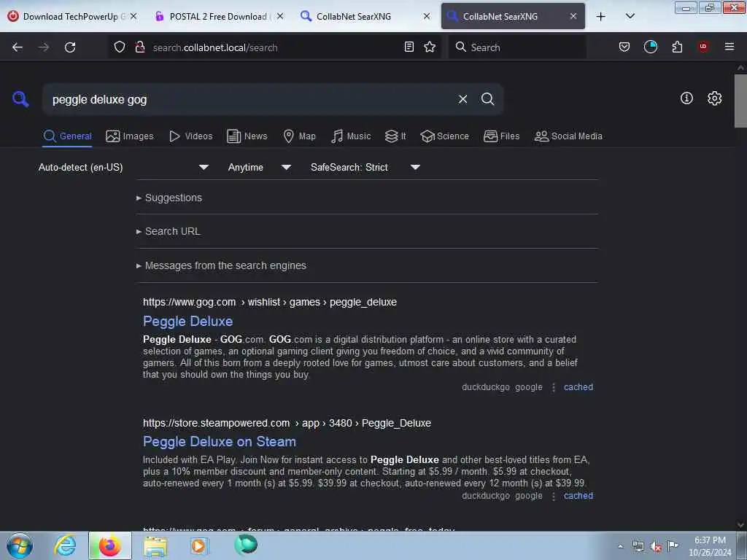Submit search with the magnifier button

pos(487,99)
